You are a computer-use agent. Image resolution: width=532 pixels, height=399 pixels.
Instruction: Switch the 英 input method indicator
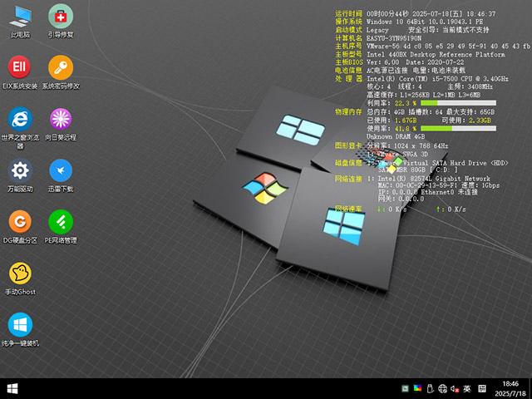(467, 388)
